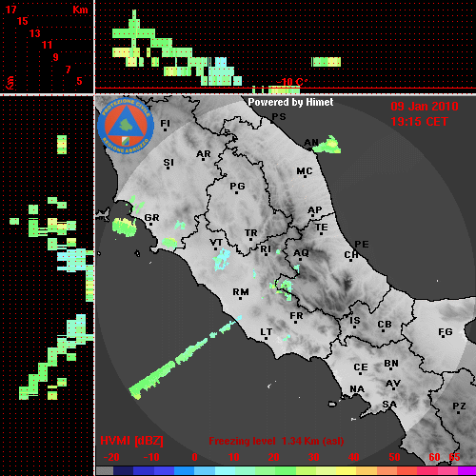Click the 30 dBZ scale value
This screenshot has height=476, width=476.
[314, 457]
